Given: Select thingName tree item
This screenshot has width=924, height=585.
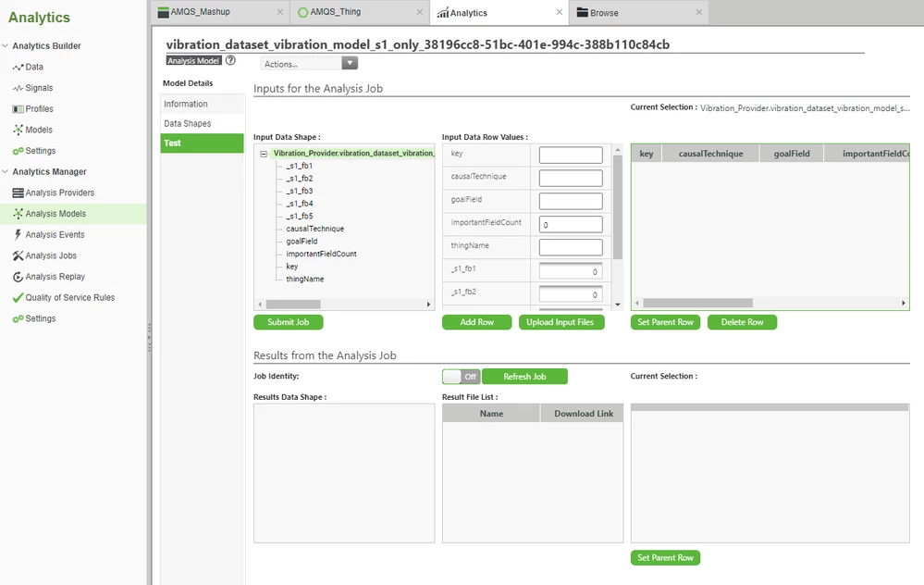Looking at the screenshot, I should pos(304,279).
